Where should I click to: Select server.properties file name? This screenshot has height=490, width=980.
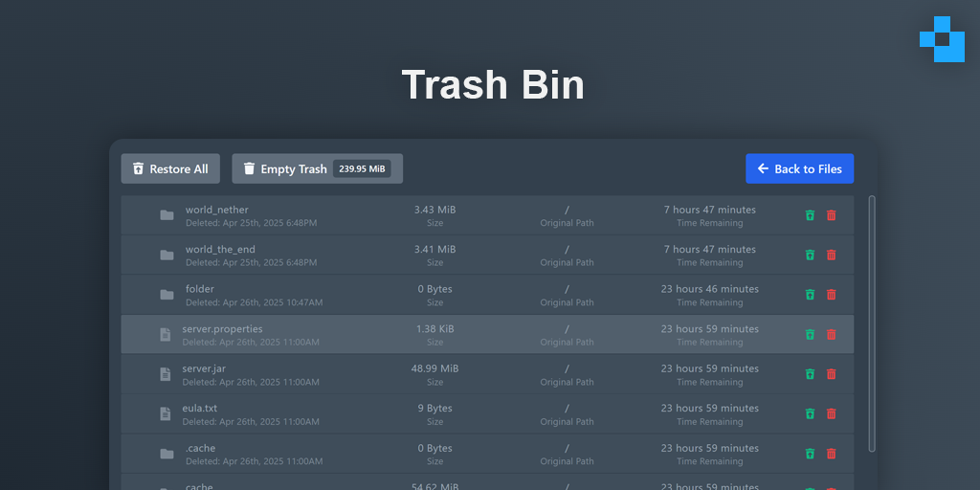(222, 329)
